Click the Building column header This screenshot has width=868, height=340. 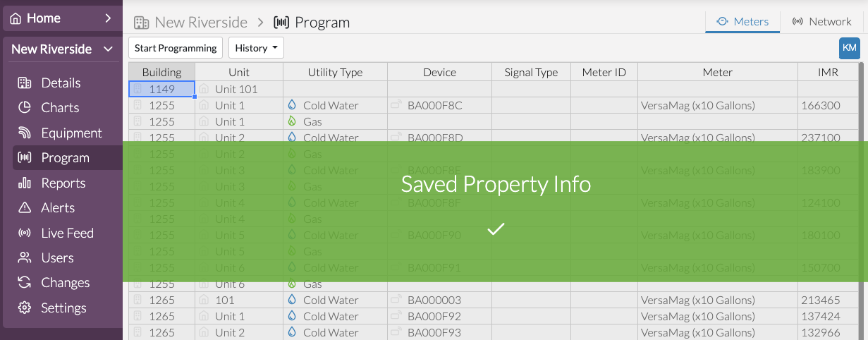tap(161, 72)
